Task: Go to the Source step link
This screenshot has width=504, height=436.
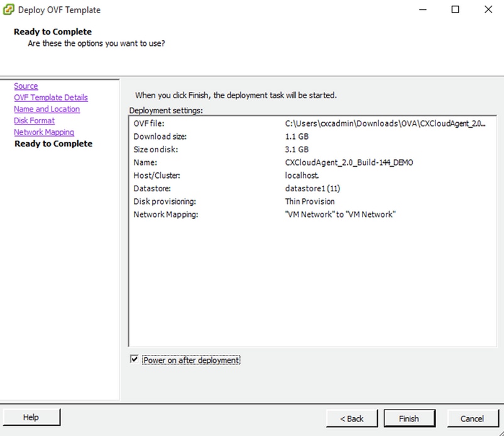Action: click(x=26, y=86)
